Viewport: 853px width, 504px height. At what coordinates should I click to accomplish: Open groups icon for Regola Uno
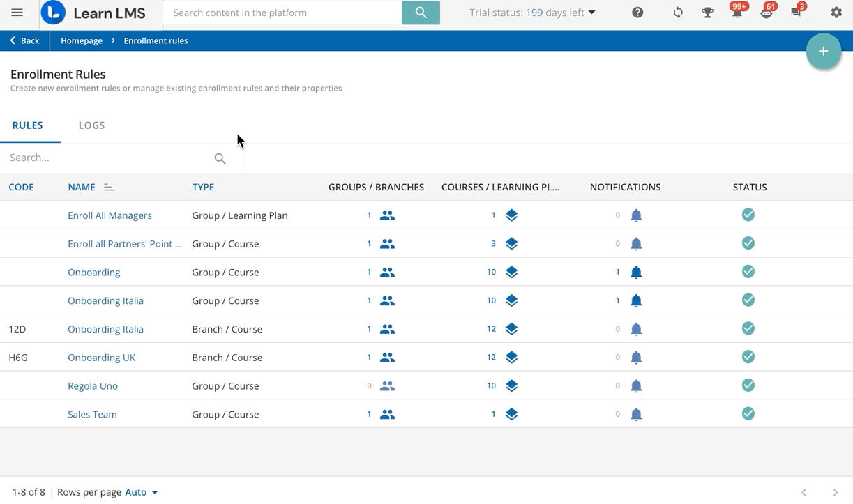(x=387, y=385)
